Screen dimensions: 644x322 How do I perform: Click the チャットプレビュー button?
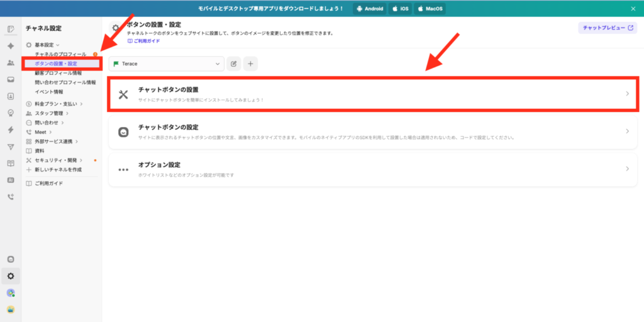tap(607, 28)
